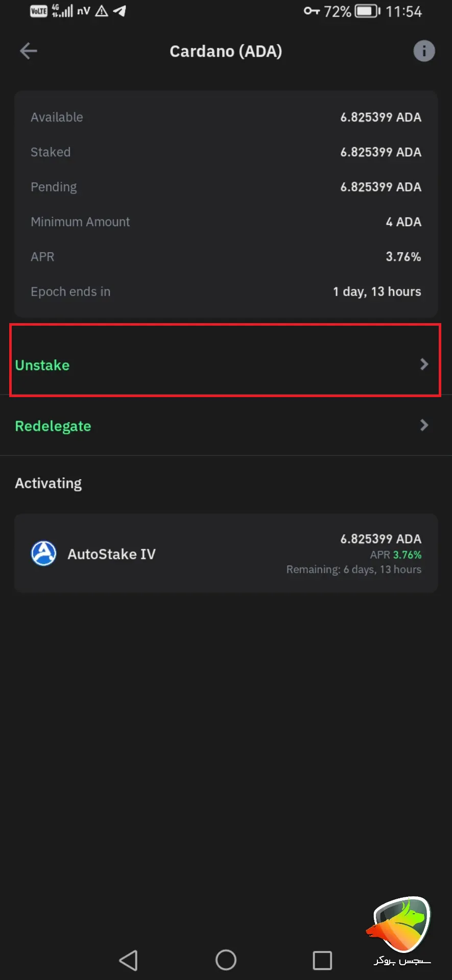
Task: Tap the Available balance row
Action: coord(226,117)
